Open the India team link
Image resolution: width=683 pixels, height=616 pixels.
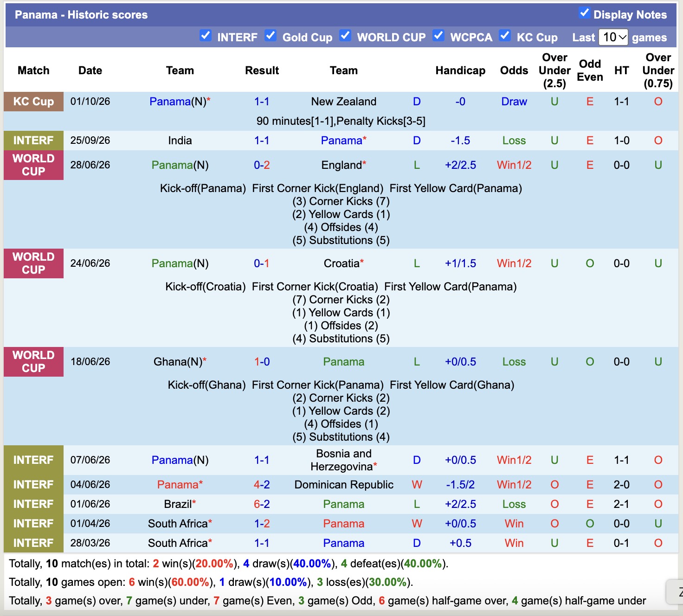[x=180, y=141]
